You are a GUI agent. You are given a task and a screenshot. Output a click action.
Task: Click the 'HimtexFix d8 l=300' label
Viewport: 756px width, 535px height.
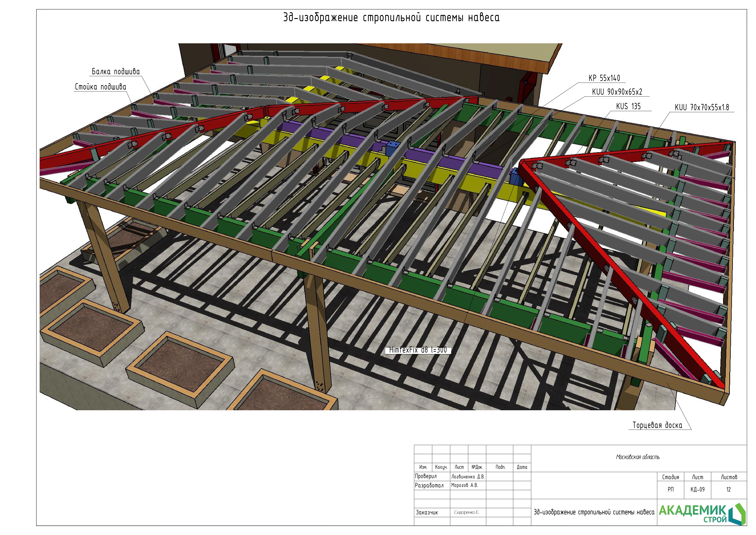pyautogui.click(x=418, y=350)
